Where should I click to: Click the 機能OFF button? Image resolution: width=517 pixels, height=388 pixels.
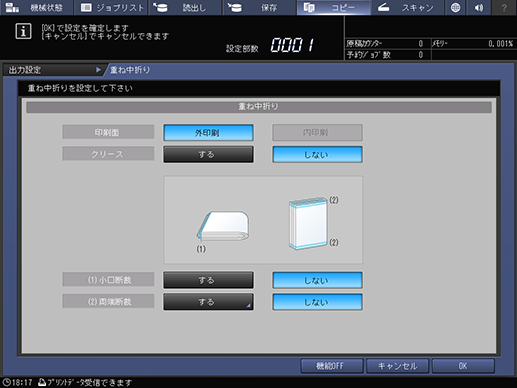332,366
